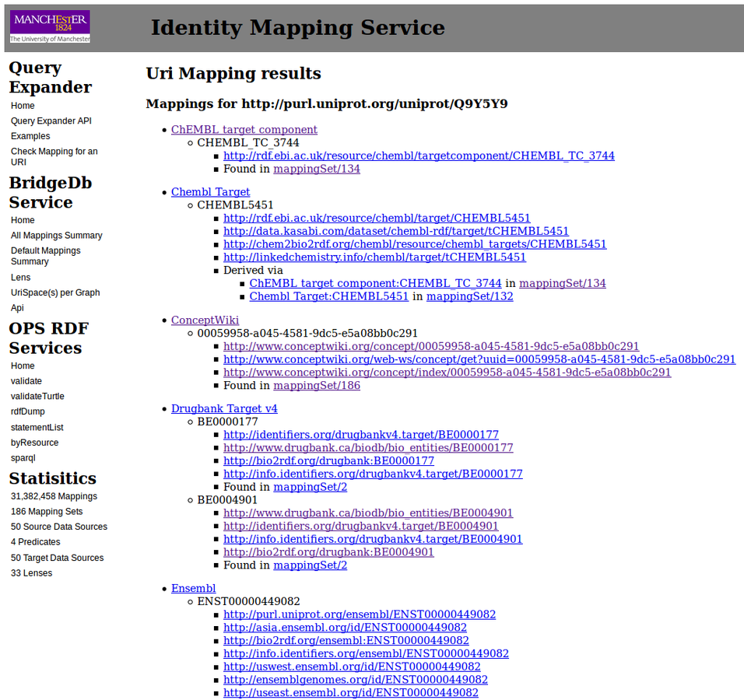Click 33 Lenses statistic

[x=31, y=572]
